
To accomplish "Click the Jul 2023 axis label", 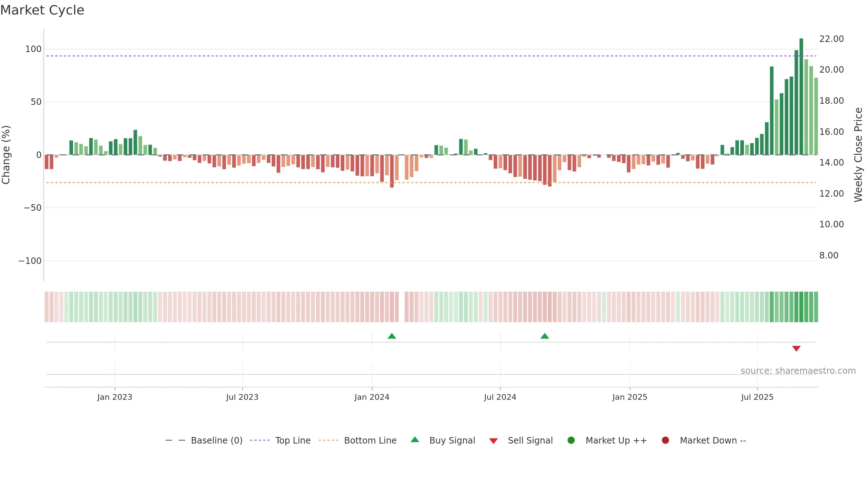I will pyautogui.click(x=242, y=397).
